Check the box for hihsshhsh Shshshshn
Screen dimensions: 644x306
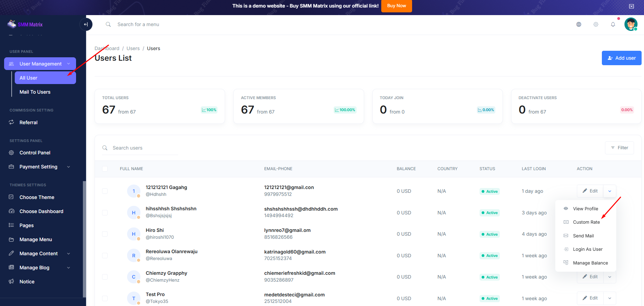point(105,213)
